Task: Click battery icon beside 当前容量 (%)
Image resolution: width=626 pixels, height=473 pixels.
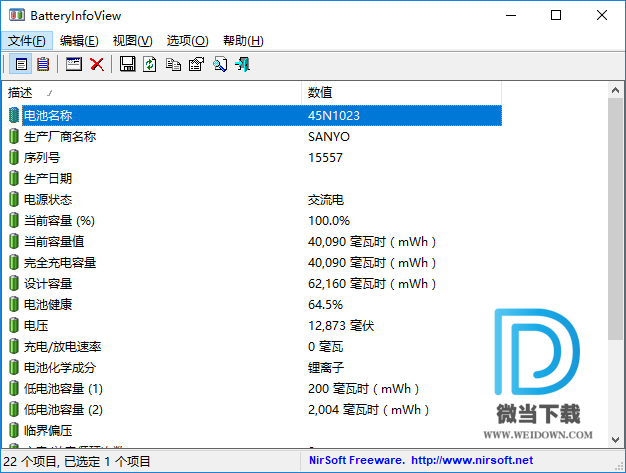Action: pos(14,220)
